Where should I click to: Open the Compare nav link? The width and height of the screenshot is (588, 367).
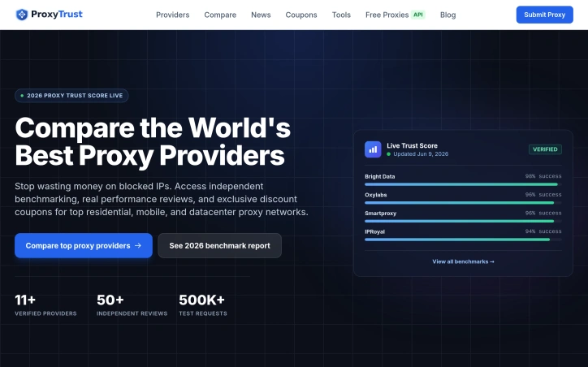[x=220, y=15]
